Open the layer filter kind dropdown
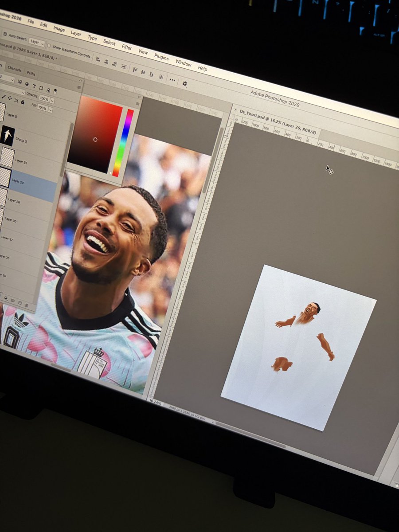399x532 pixels. tap(7, 79)
